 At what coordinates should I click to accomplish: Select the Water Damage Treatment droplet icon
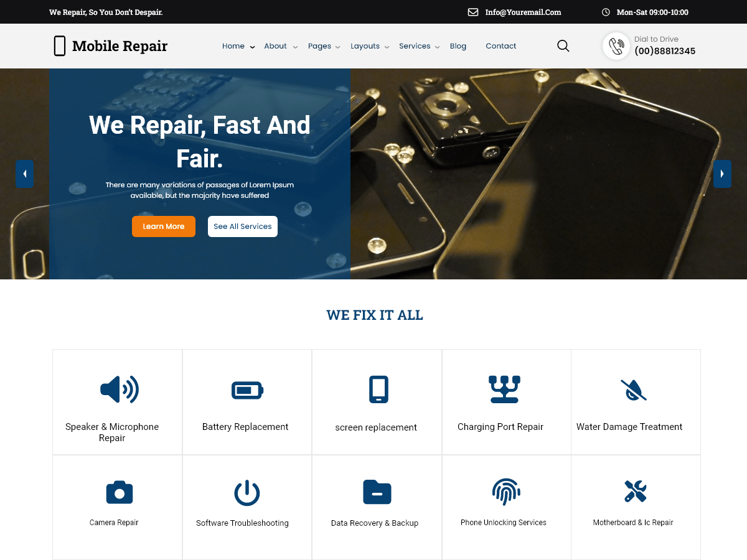coord(634,390)
